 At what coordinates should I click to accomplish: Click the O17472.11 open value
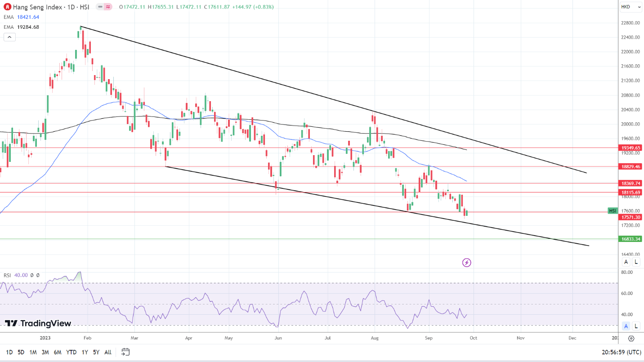click(x=133, y=7)
